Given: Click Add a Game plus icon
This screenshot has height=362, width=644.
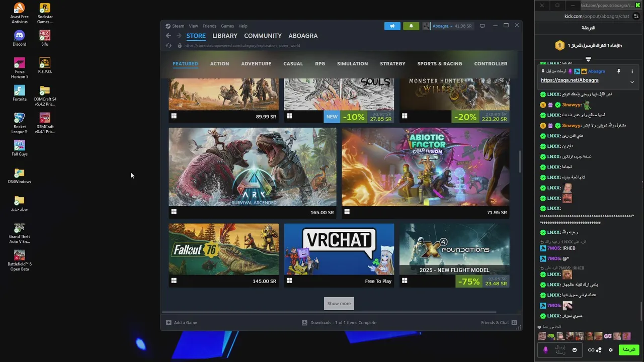Looking at the screenshot, I should tap(169, 323).
